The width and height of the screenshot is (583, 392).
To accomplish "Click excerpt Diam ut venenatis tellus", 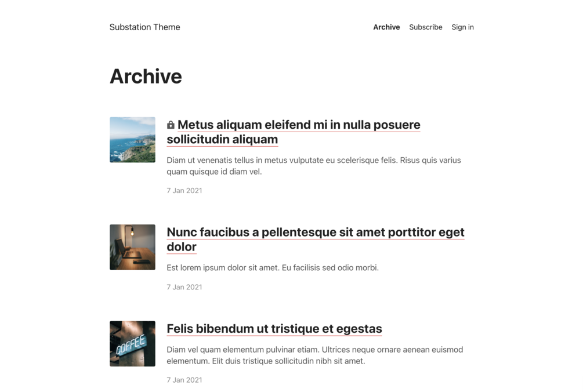I will tap(314, 166).
